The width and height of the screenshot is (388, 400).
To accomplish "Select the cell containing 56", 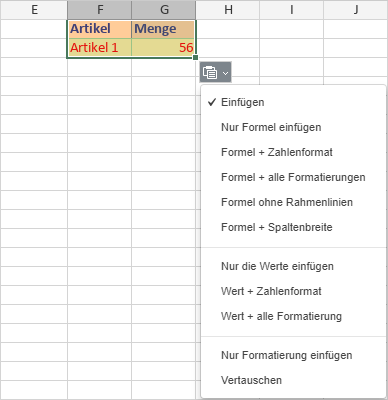I will point(164,48).
